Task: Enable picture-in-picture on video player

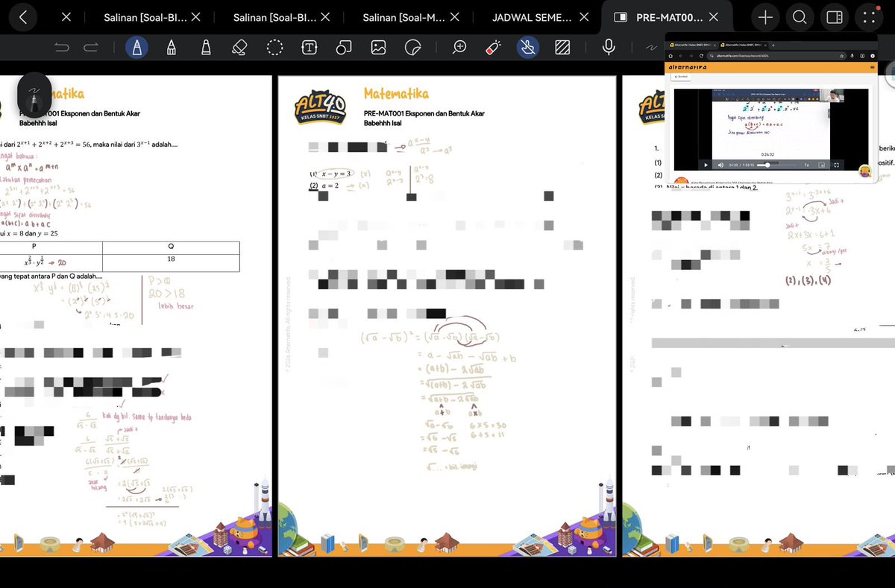Action: click(821, 165)
